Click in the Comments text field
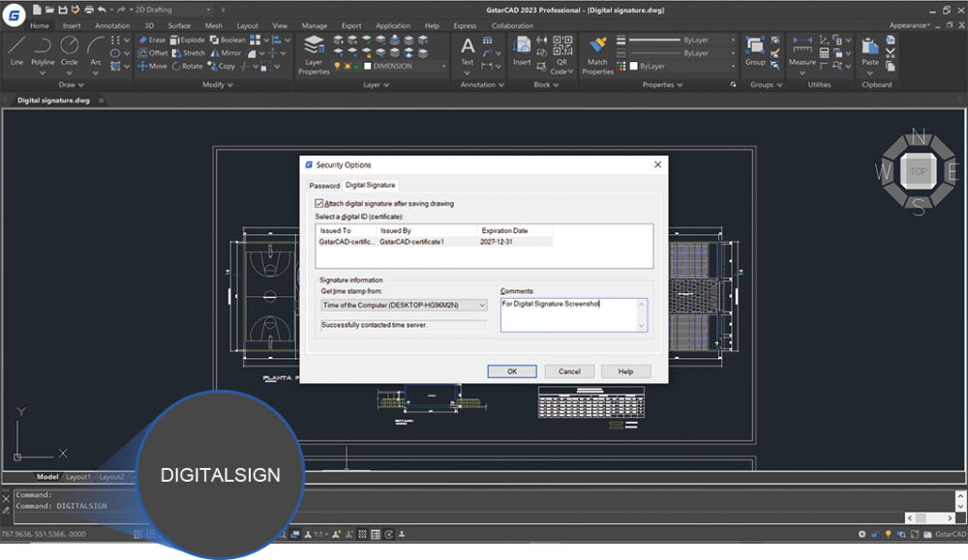 click(x=573, y=315)
